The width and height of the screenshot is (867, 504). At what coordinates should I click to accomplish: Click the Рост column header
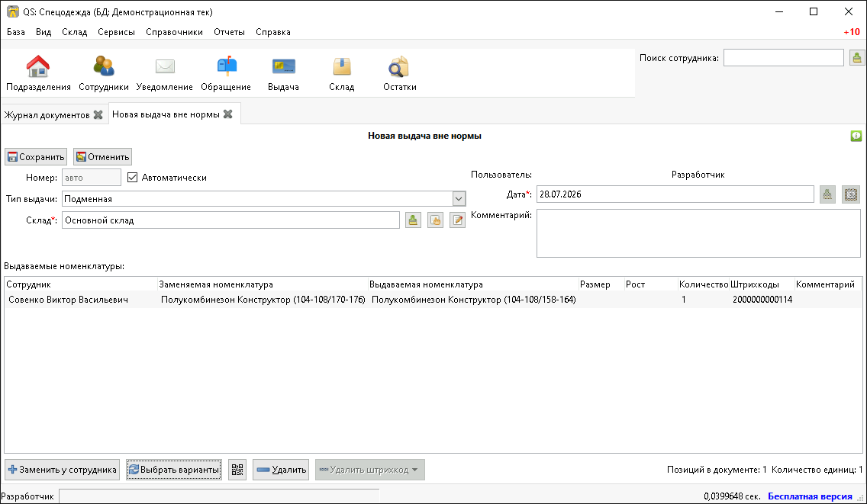click(651, 284)
